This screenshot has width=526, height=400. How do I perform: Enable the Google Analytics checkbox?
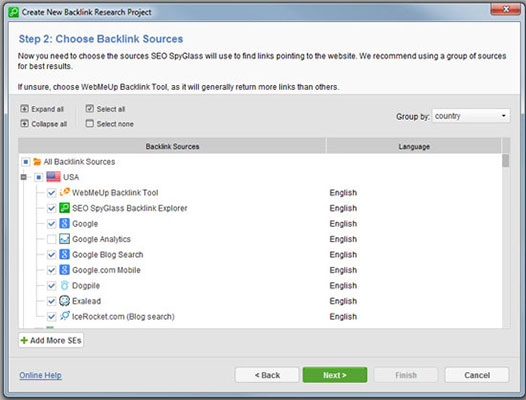pos(51,239)
